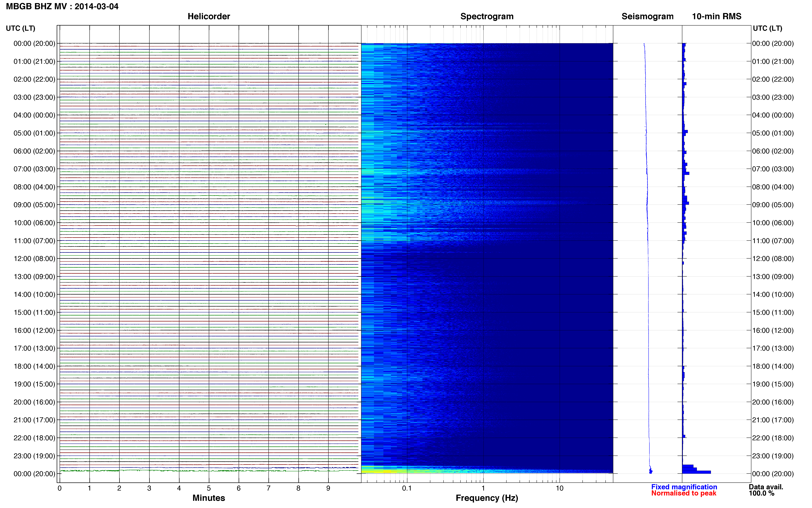Click the left time label '14:00 (10:00)'
812x508 pixels.
point(34,294)
